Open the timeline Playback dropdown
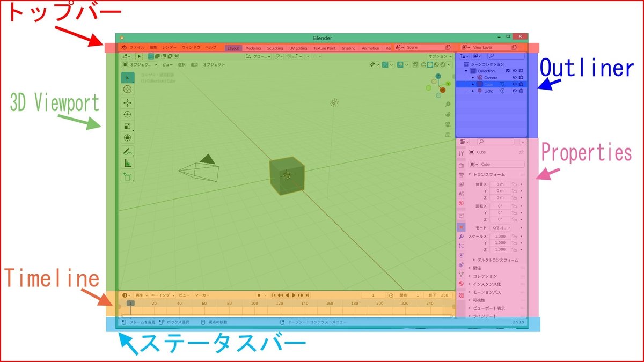Viewport: 644px width, 362px height. [140, 295]
